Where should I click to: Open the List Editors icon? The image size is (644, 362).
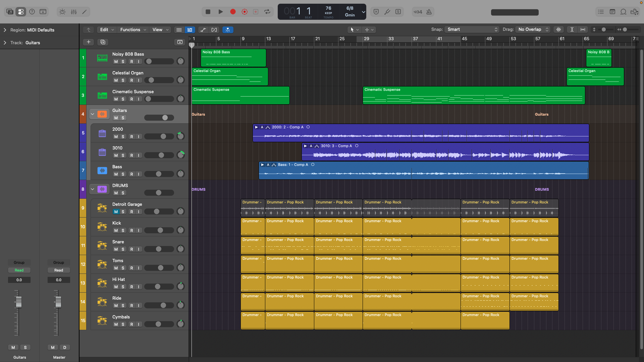click(601, 12)
